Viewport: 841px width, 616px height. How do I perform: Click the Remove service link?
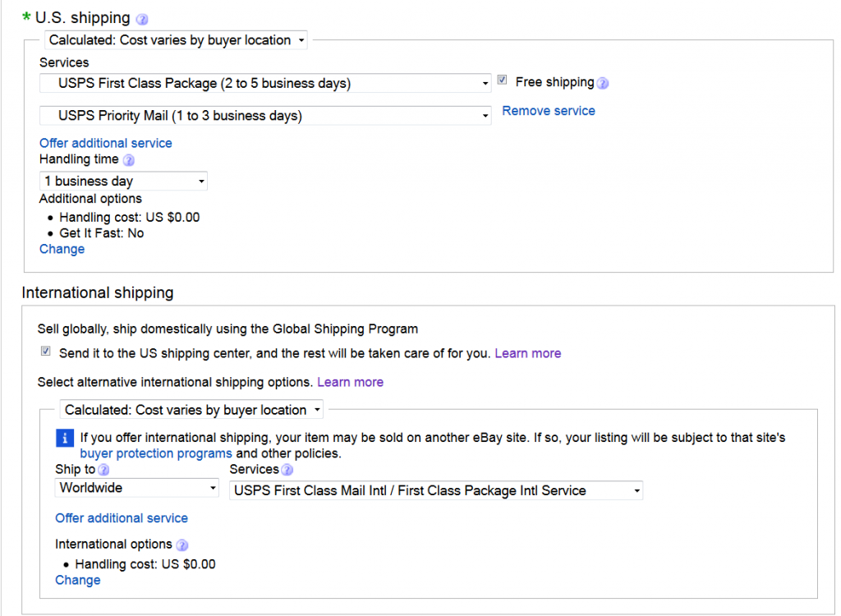click(x=548, y=111)
